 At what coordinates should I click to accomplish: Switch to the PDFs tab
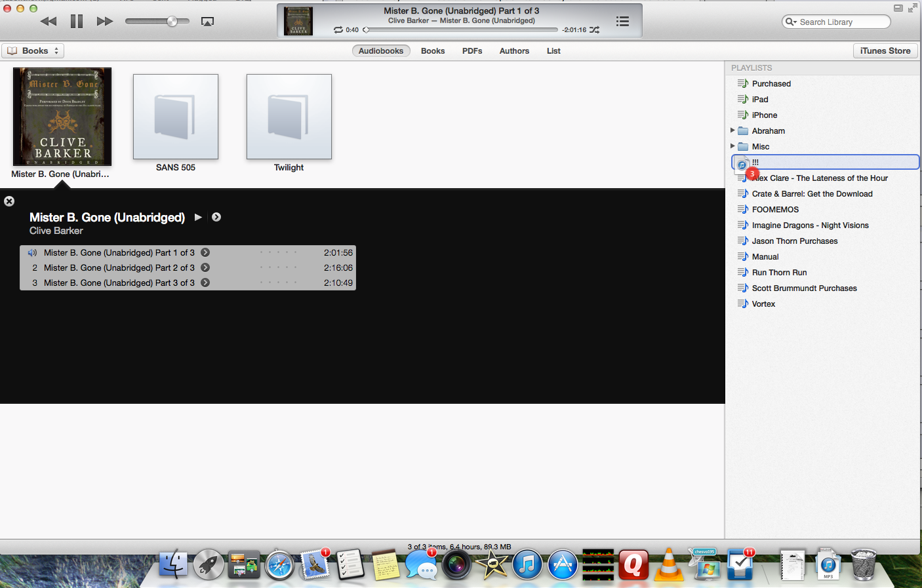point(472,50)
